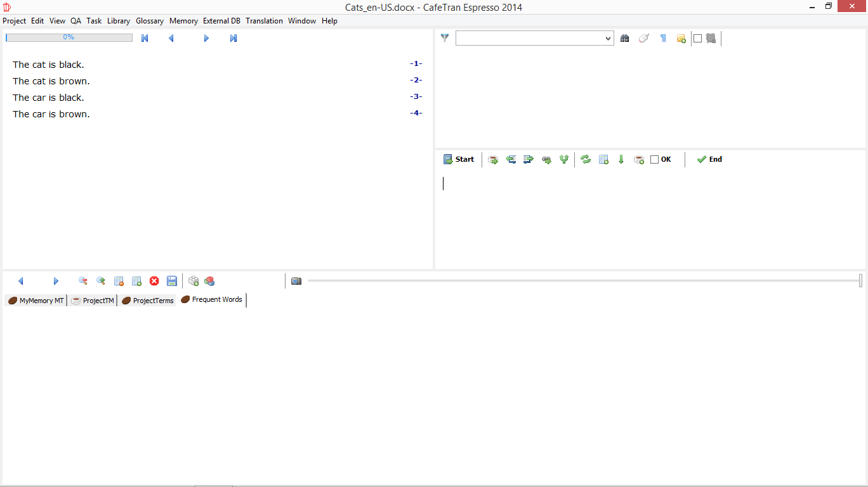Click the End button
The image size is (868, 487).
(x=709, y=160)
